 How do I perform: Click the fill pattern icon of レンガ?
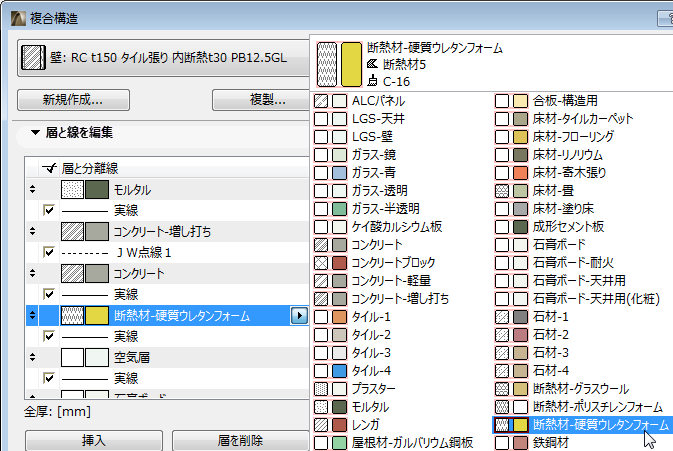coord(321,425)
